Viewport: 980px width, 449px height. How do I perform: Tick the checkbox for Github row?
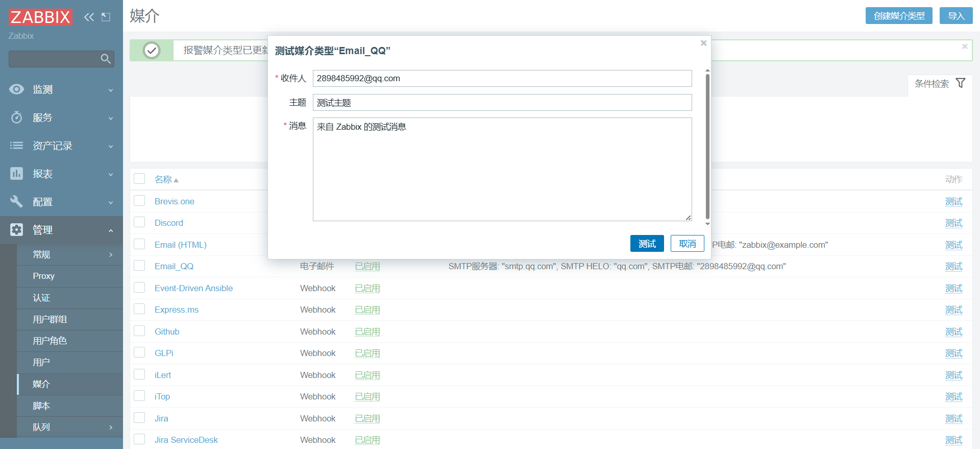click(x=139, y=331)
